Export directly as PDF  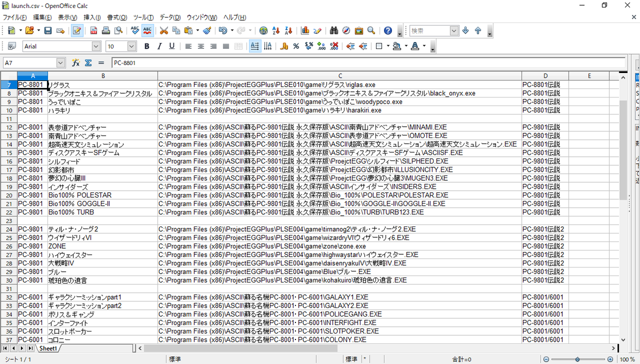pos(94,31)
